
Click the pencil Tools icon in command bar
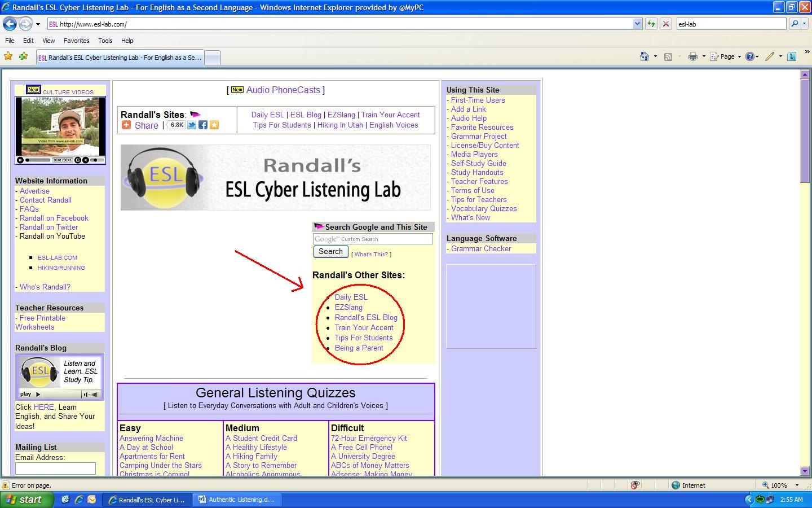[770, 56]
